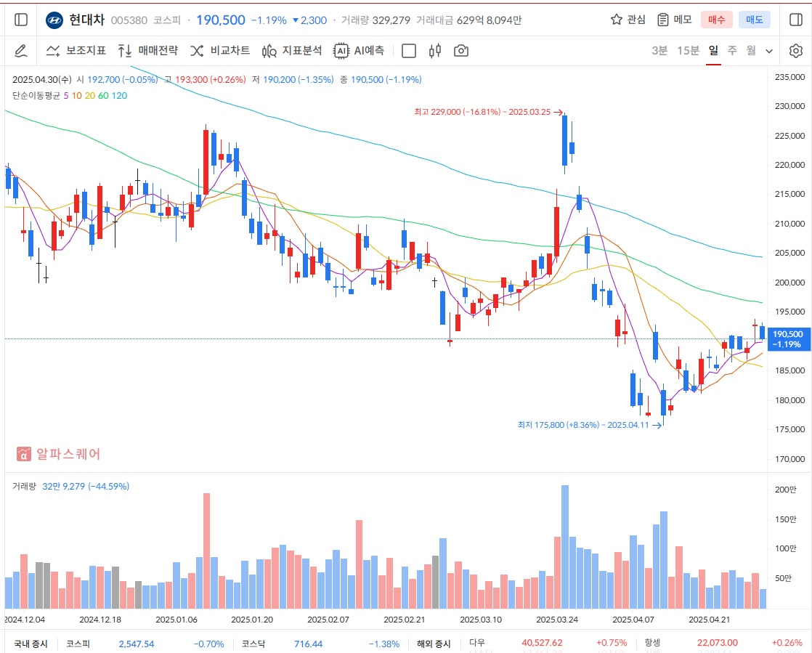Open the 보조지표 indicator menu

click(x=76, y=51)
